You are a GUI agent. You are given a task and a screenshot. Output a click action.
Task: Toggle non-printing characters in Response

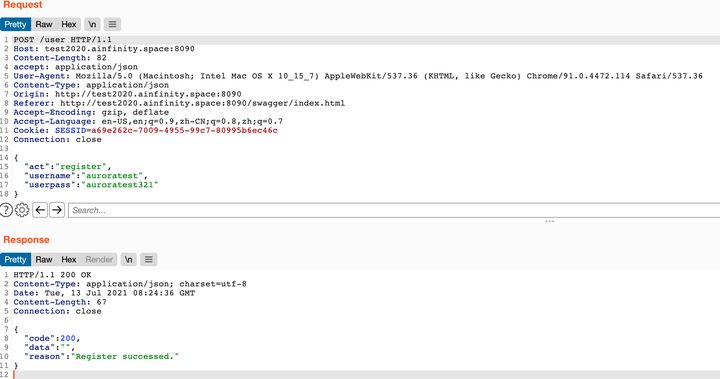coord(129,259)
